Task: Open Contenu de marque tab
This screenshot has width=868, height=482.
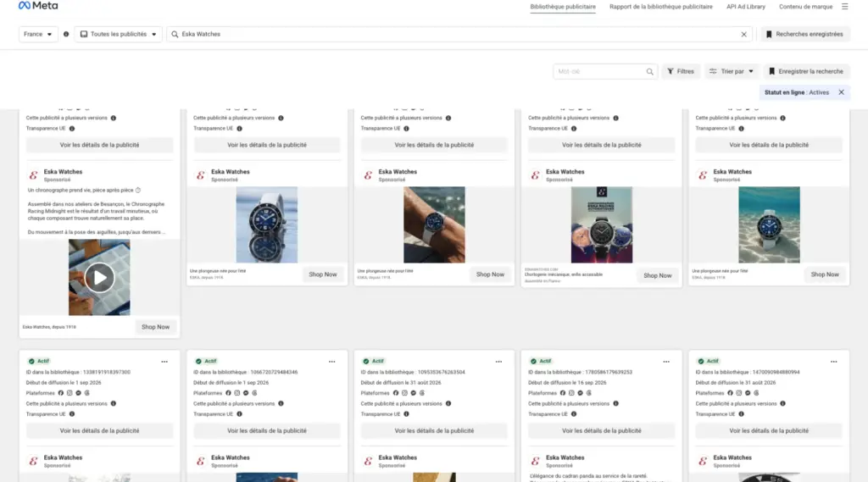Action: (805, 7)
